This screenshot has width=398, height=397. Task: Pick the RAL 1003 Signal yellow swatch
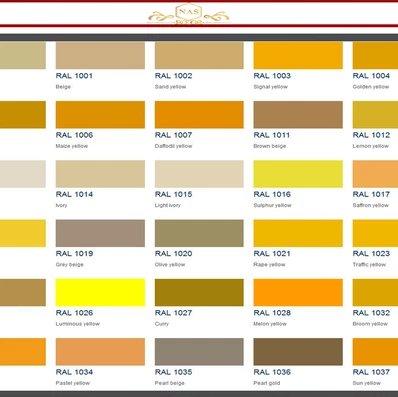point(298,55)
